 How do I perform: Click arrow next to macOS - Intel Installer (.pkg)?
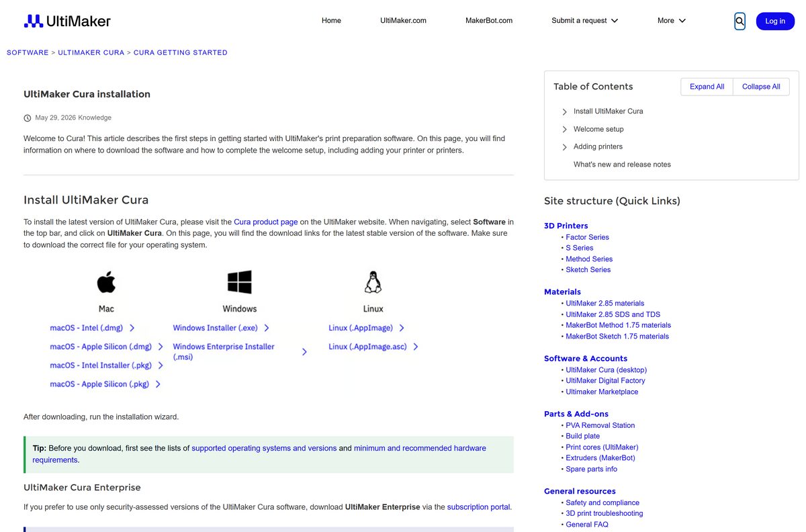(x=161, y=365)
